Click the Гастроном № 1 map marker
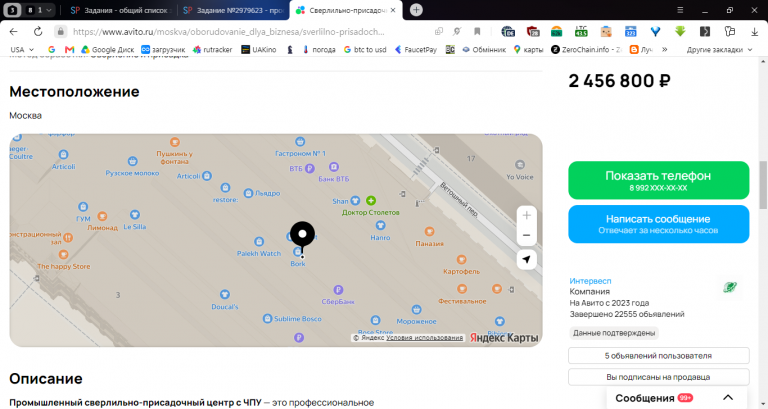This screenshot has width=768, height=409. coord(300,142)
